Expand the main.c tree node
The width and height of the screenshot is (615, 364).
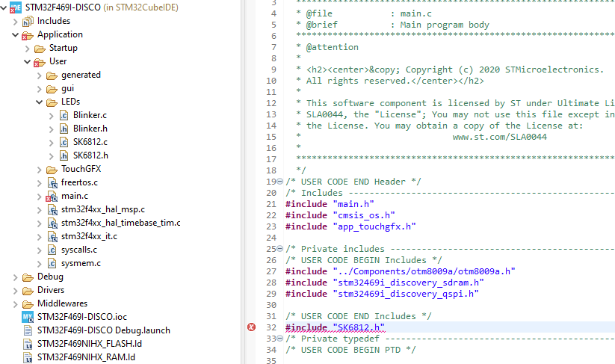39,197
